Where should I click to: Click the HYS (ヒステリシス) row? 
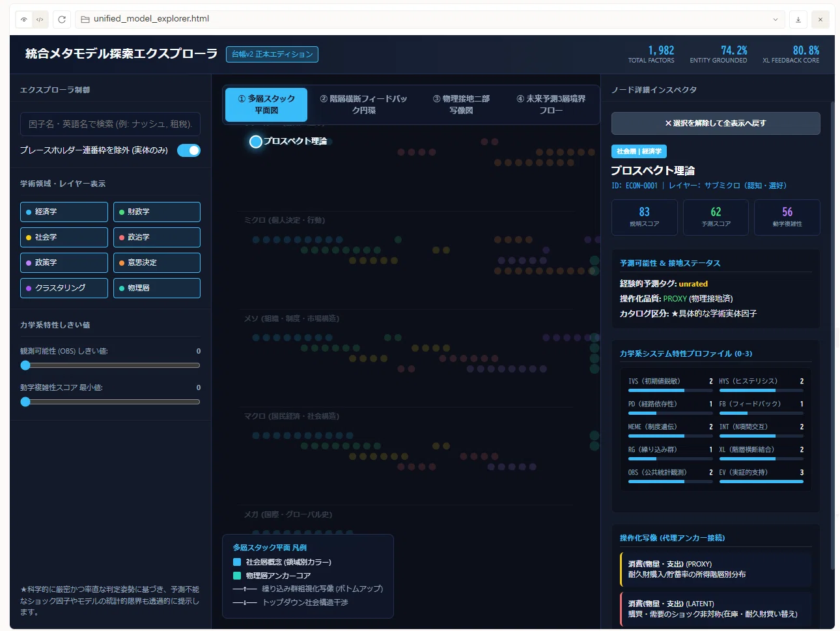[761, 384]
